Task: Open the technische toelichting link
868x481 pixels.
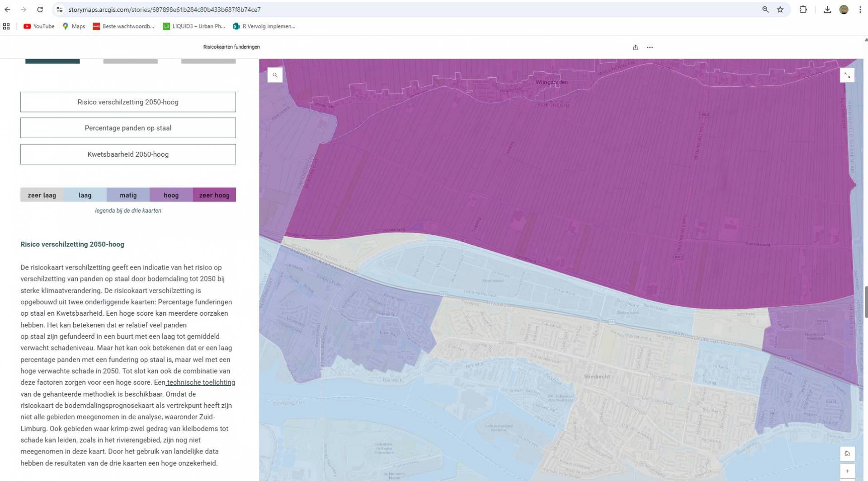Action: click(201, 383)
